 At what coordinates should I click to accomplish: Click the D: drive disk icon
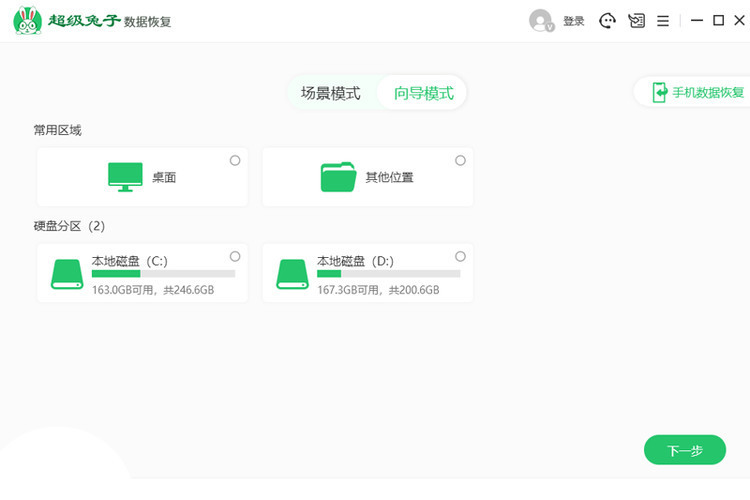292,274
